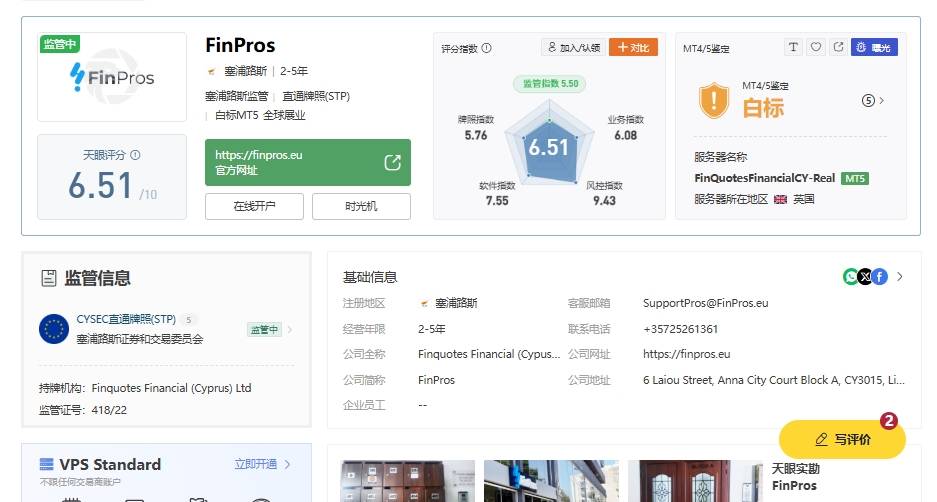
Task: Click the 时光机 button
Action: (361, 206)
